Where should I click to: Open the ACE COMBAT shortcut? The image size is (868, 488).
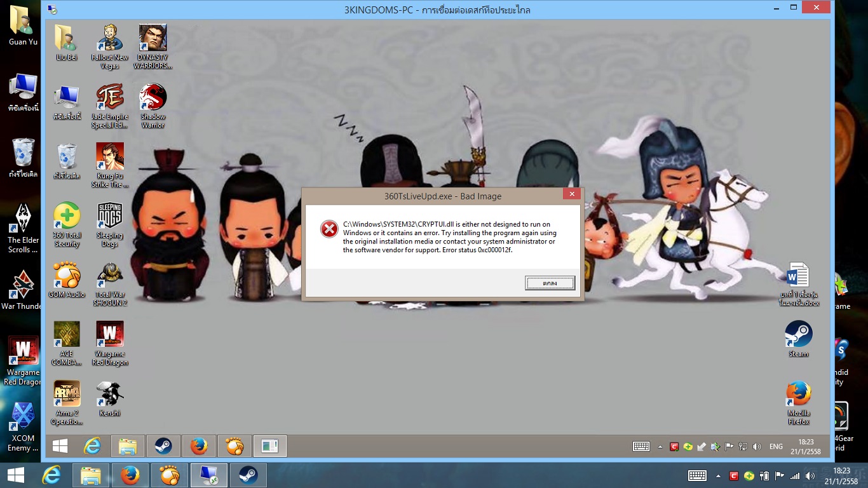[67, 343]
